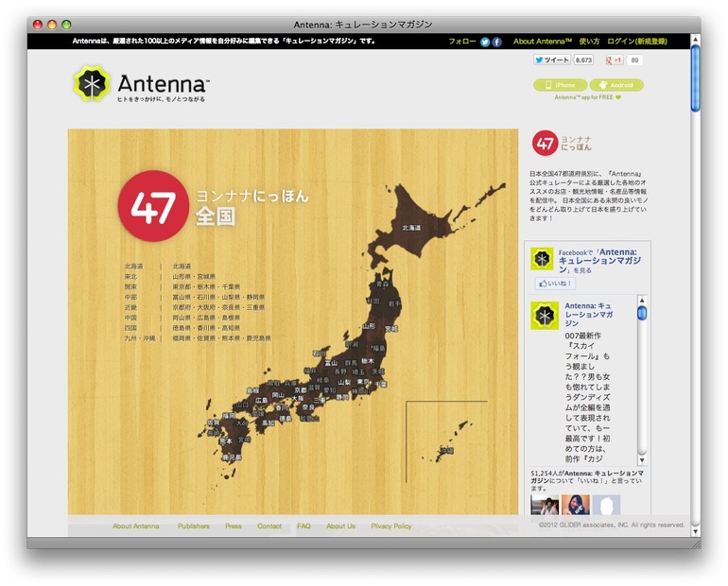
Task: Click the Facebook feed scroll-down arrow
Action: (642, 459)
